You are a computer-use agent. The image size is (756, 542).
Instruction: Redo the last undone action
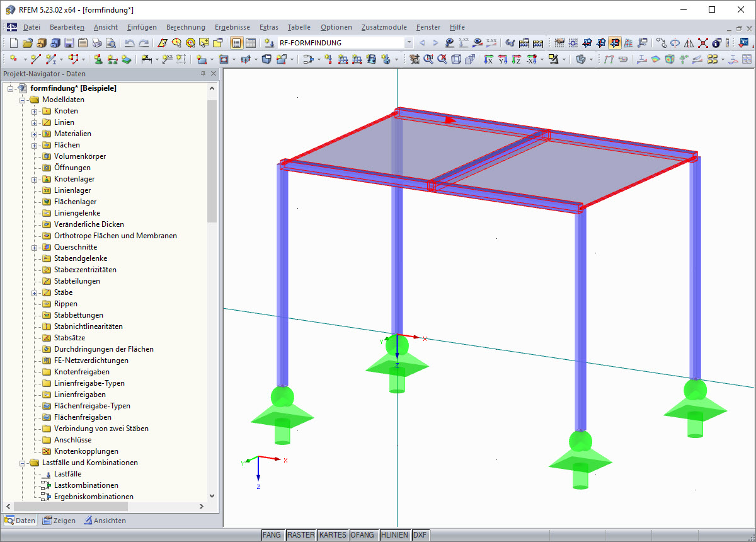pos(144,43)
